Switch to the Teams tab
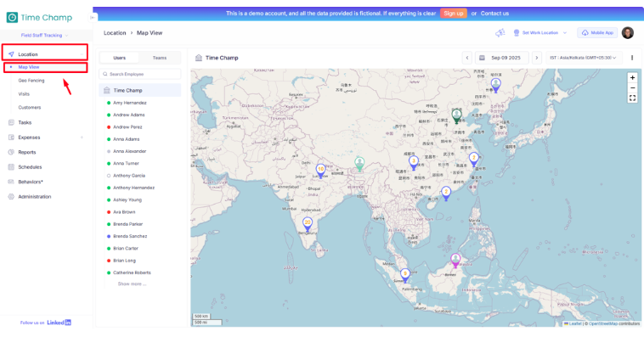This screenshot has height=337, width=644. [x=160, y=58]
